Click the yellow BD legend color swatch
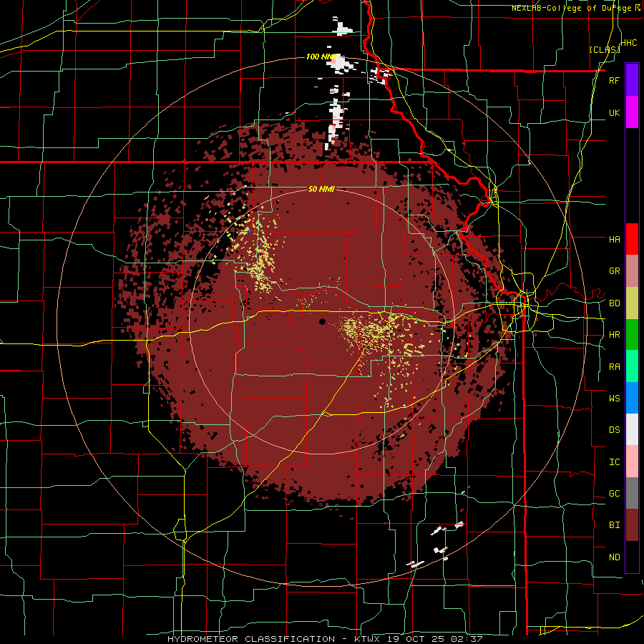The width and height of the screenshot is (644, 644). coord(632,303)
